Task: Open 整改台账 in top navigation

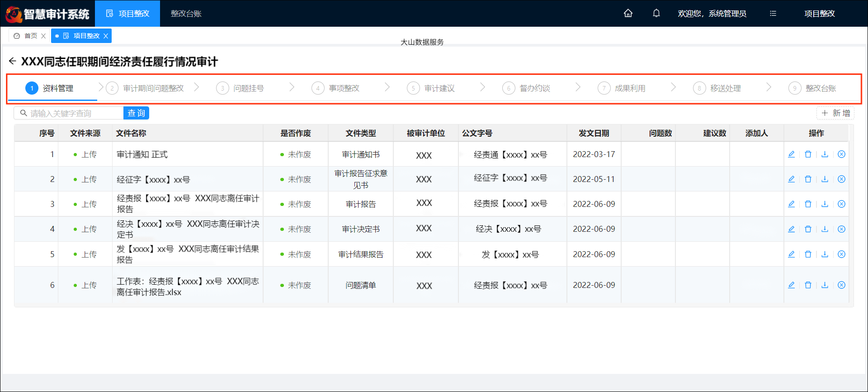Action: (186, 14)
